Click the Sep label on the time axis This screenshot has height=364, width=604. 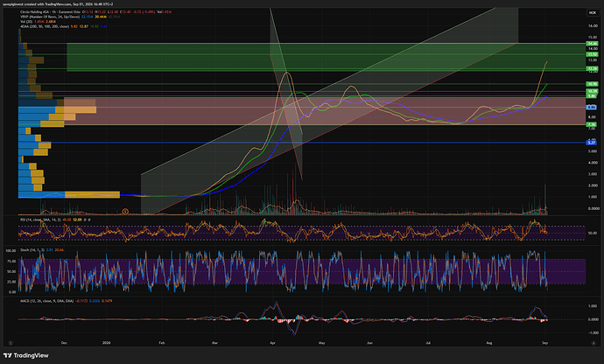(x=544, y=342)
